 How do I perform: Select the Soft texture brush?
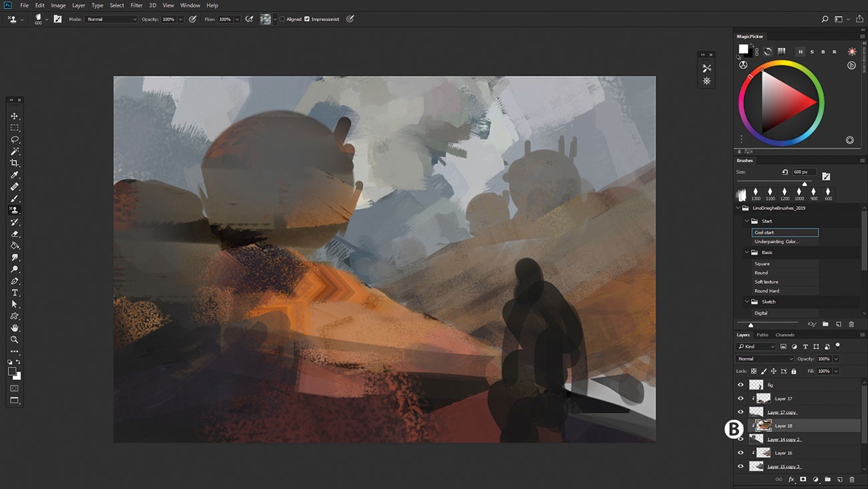coord(785,282)
